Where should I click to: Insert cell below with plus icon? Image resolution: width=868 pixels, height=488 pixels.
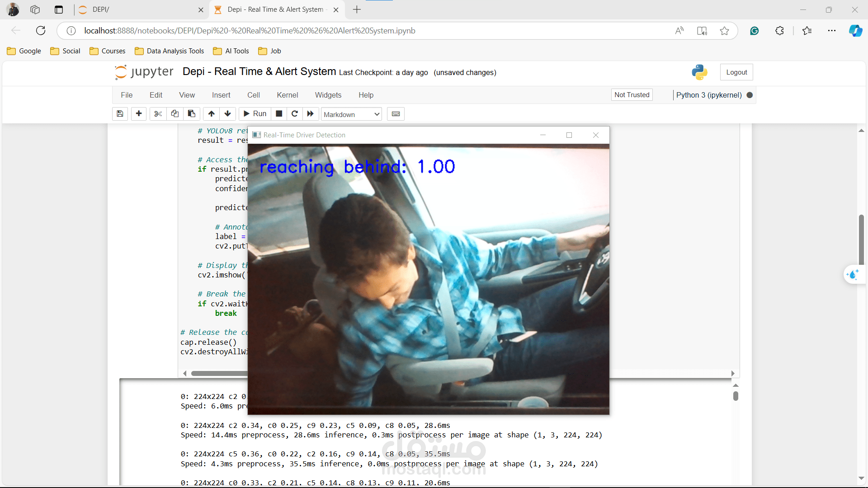click(x=139, y=114)
